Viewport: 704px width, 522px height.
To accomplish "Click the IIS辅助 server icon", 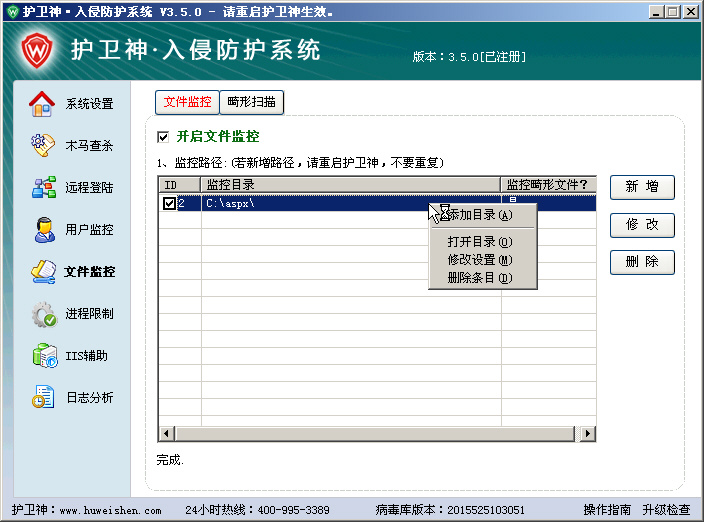I will click(45, 355).
